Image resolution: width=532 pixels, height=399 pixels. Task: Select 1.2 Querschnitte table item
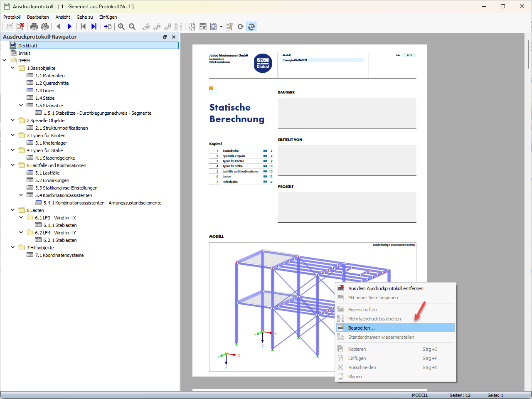click(x=52, y=83)
